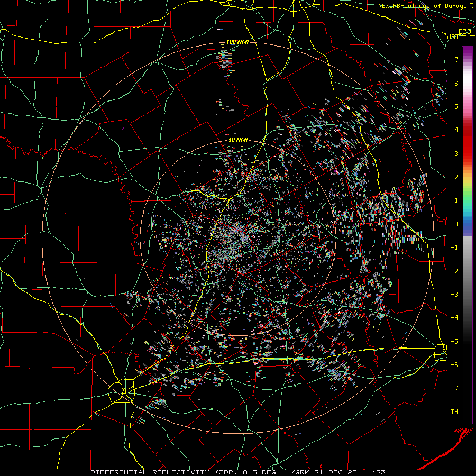Click the '-7' label on the color scale

[x=454, y=388]
